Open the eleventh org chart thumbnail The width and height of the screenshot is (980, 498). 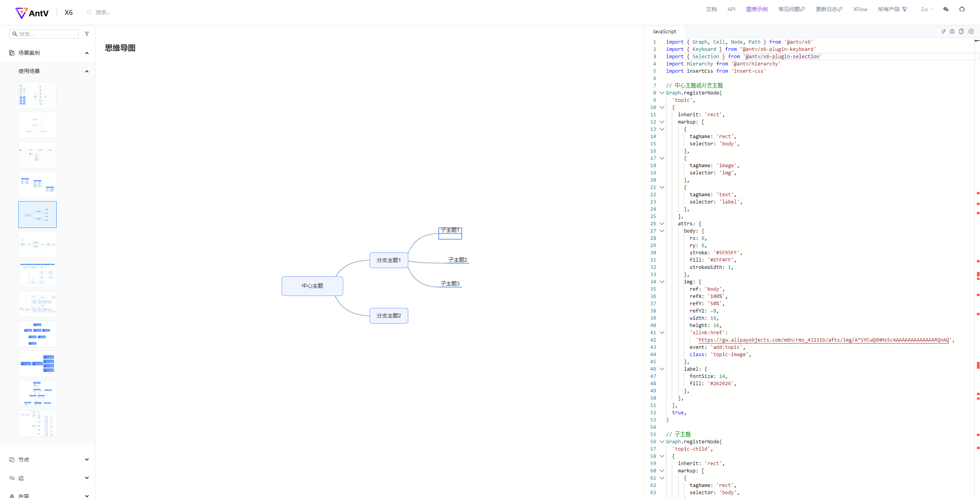pyautogui.click(x=38, y=394)
